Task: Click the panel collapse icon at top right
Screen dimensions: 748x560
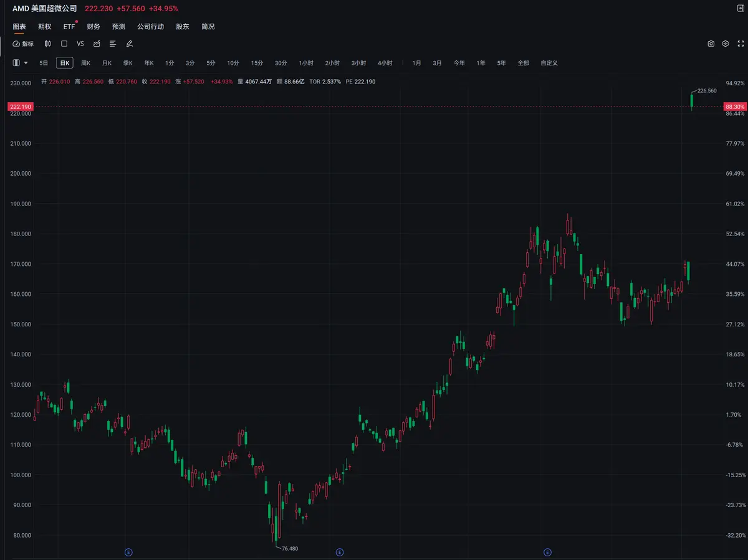Action: (740, 8)
